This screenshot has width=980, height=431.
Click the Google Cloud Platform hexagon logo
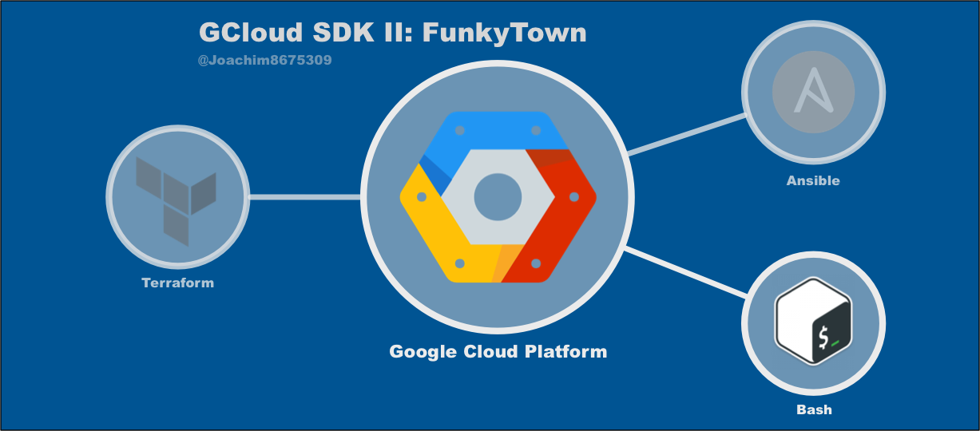pos(498,197)
